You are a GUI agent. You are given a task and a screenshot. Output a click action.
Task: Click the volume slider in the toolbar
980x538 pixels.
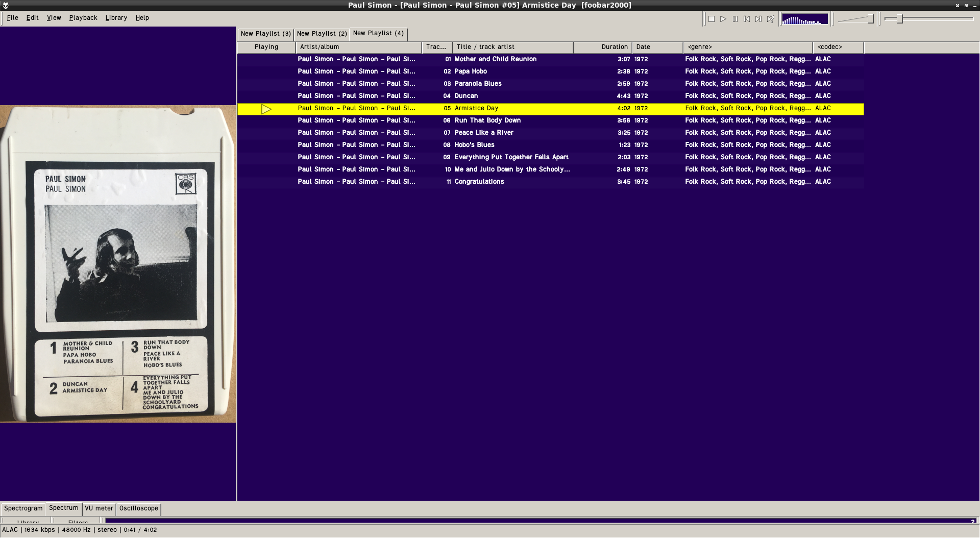(x=856, y=19)
